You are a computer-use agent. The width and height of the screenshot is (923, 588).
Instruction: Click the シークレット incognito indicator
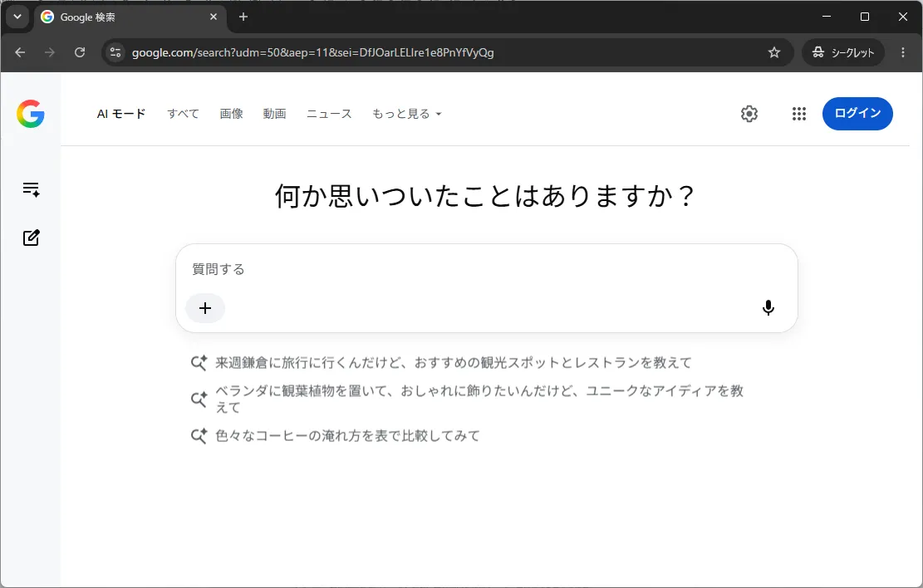point(843,52)
